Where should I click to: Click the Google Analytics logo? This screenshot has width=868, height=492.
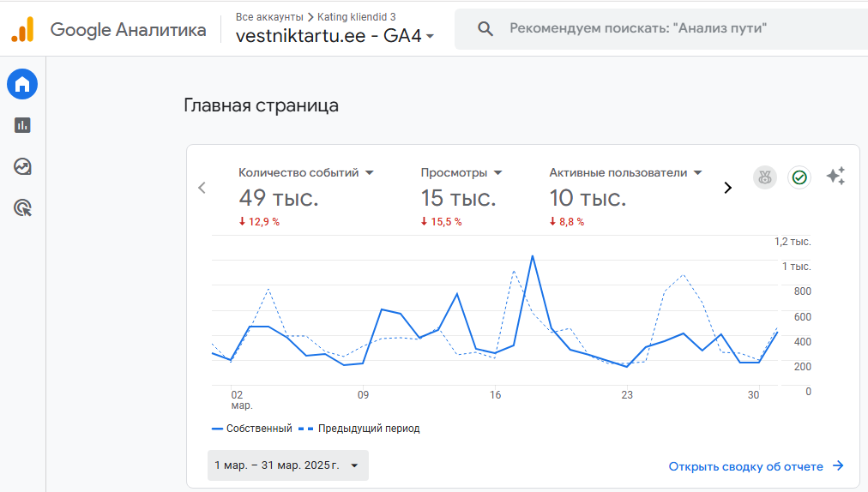coord(22,29)
